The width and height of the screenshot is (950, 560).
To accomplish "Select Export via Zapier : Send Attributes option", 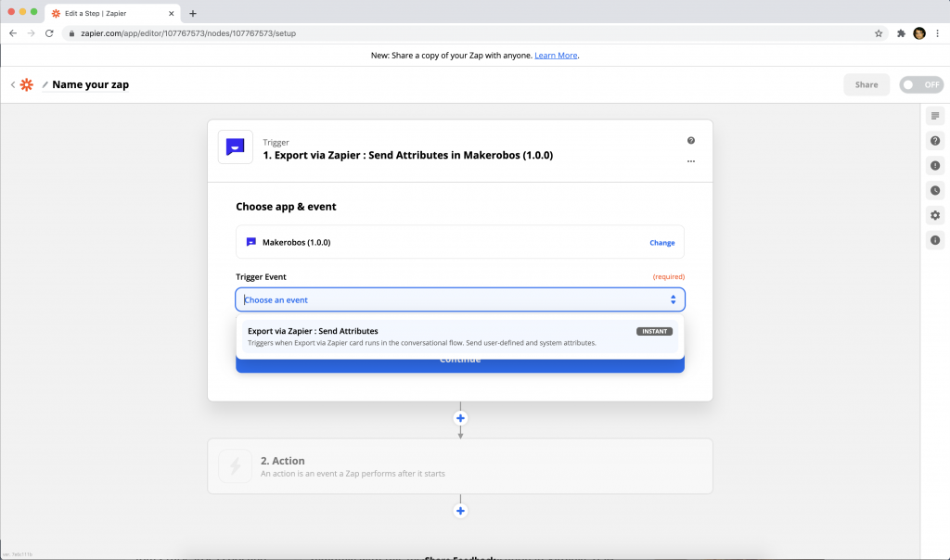I will click(x=460, y=337).
